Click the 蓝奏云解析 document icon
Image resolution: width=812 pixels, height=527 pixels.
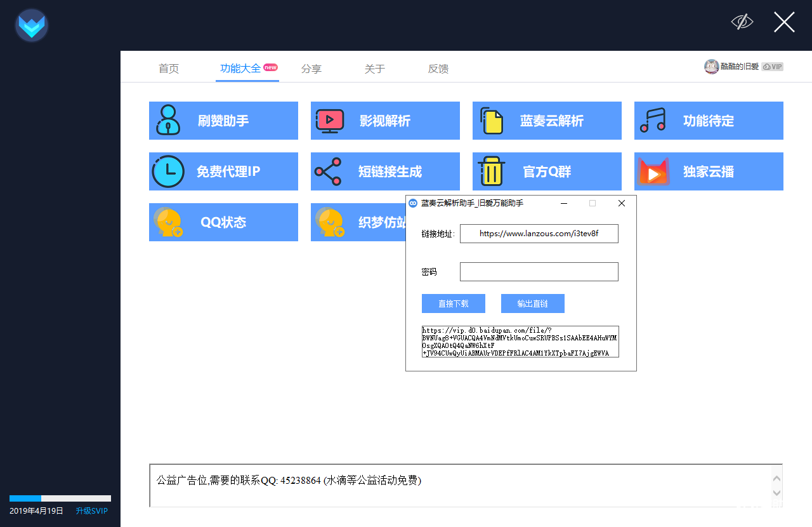tap(492, 121)
